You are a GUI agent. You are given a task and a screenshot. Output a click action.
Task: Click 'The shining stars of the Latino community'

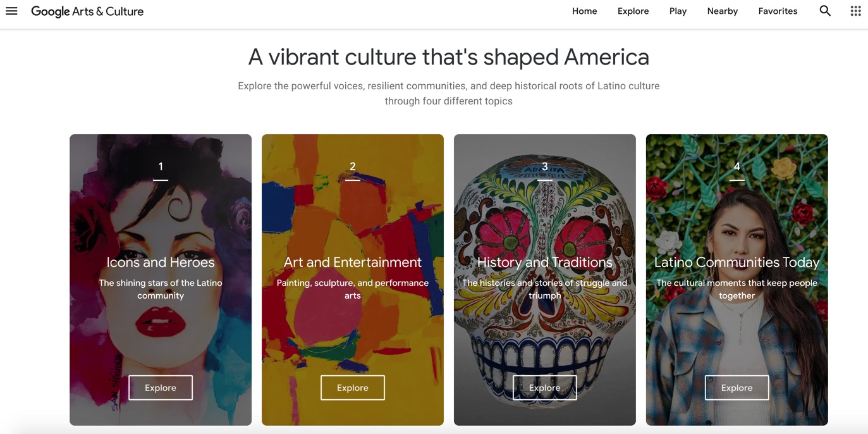161,289
